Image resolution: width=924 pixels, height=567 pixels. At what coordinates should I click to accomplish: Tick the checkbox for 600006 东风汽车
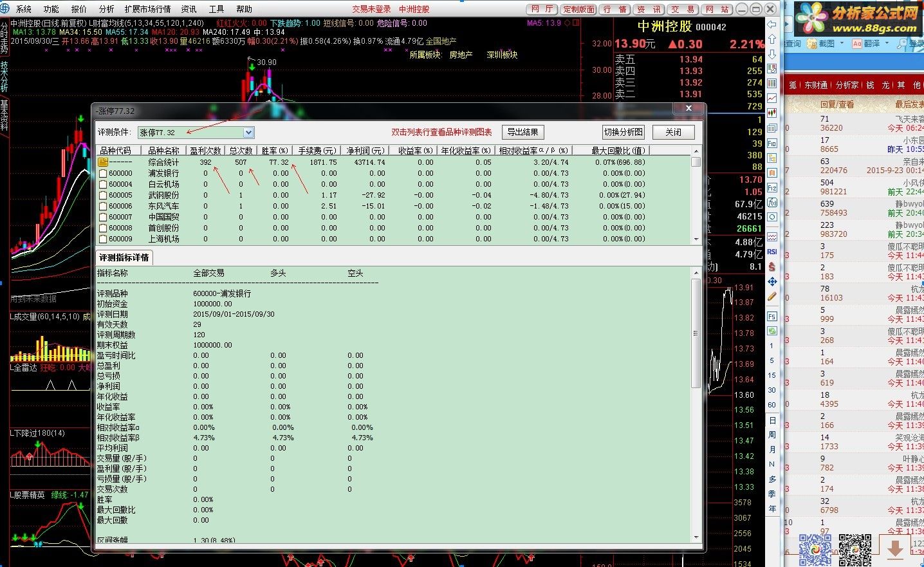tap(103, 206)
